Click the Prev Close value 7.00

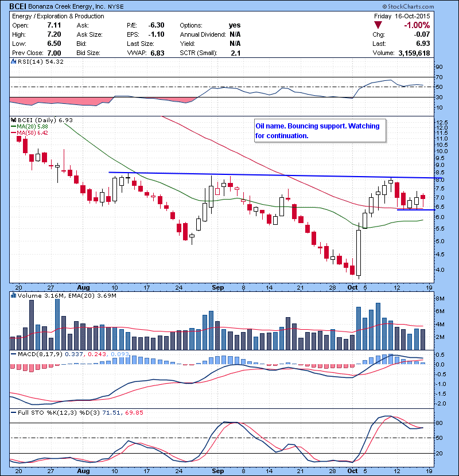click(54, 53)
